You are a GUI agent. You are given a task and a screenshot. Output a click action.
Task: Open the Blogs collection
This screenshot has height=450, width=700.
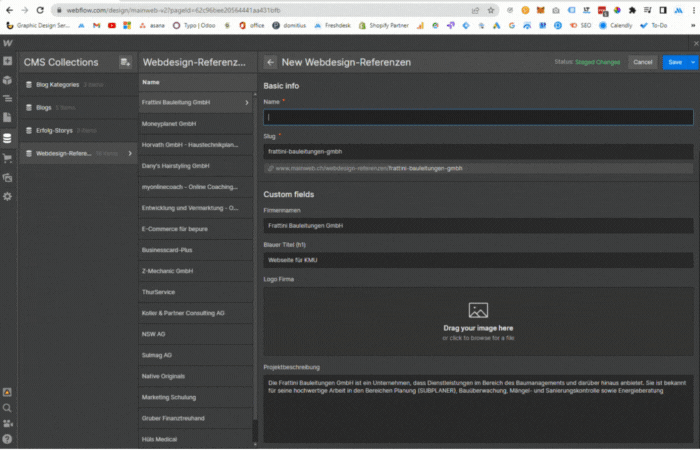(79, 108)
